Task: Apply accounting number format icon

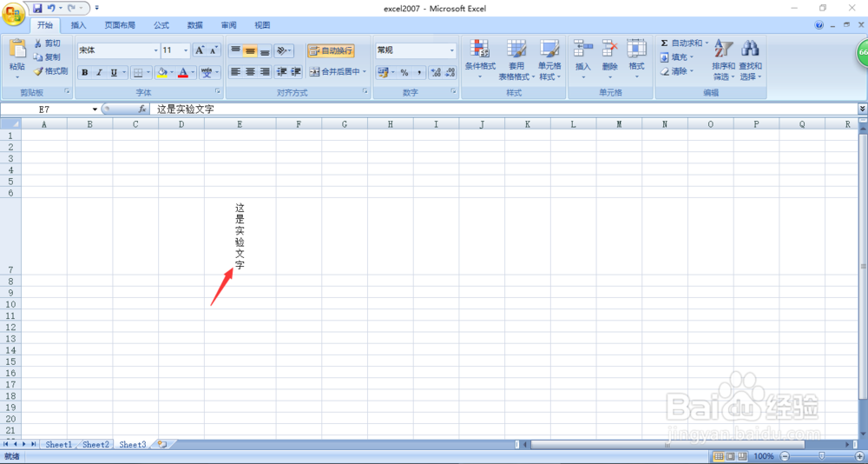Action: tap(383, 73)
